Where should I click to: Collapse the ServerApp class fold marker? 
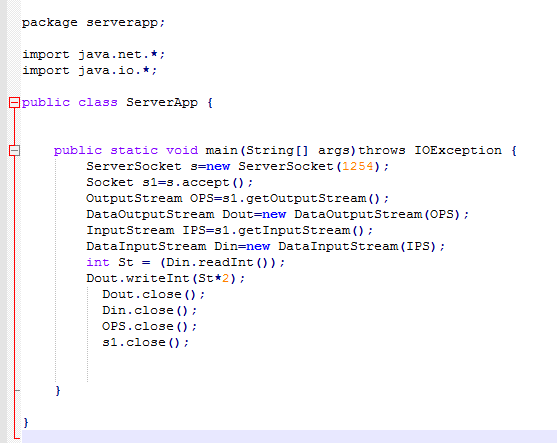(14, 103)
